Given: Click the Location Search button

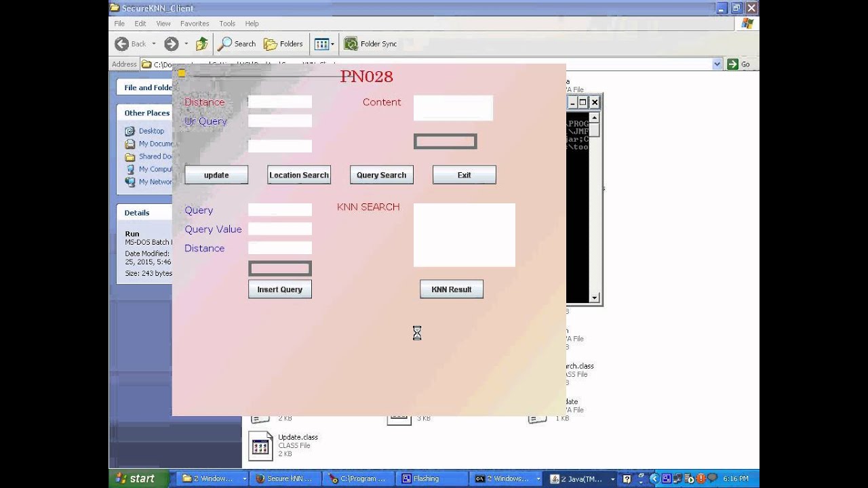Looking at the screenshot, I should coord(299,175).
